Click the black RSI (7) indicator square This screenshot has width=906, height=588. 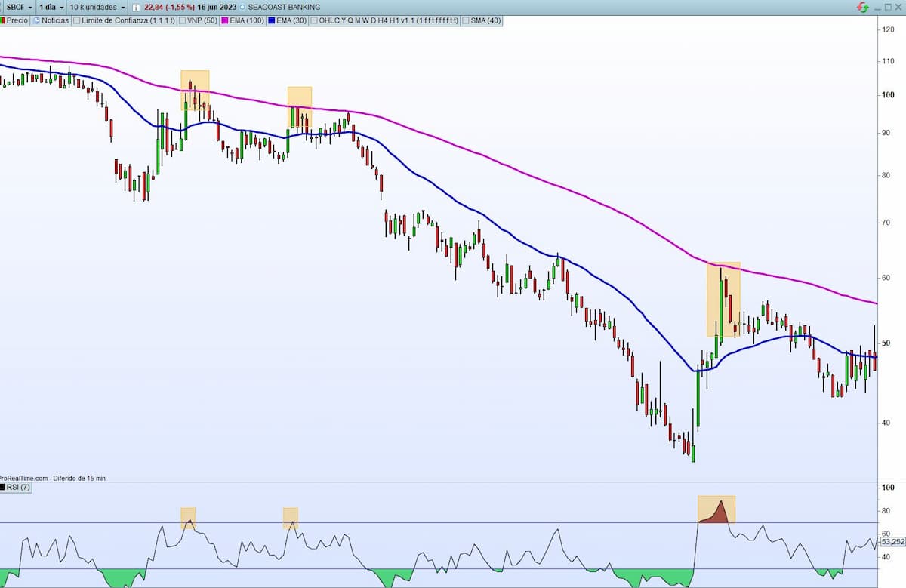(x=3, y=488)
